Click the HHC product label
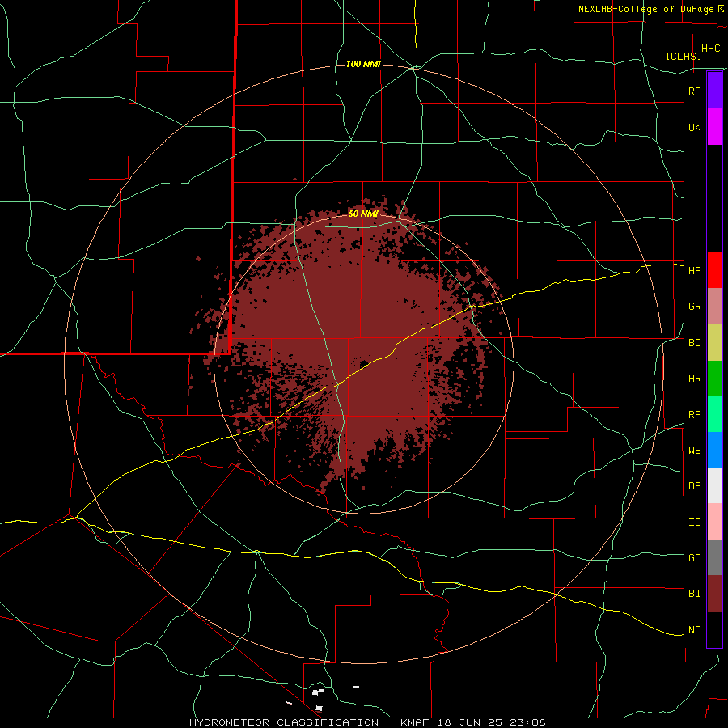The width and height of the screenshot is (728, 728). pos(710,49)
